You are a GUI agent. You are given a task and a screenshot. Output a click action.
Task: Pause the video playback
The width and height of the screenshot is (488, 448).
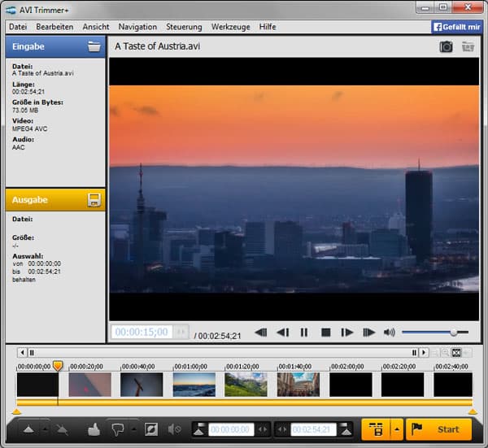tap(304, 332)
